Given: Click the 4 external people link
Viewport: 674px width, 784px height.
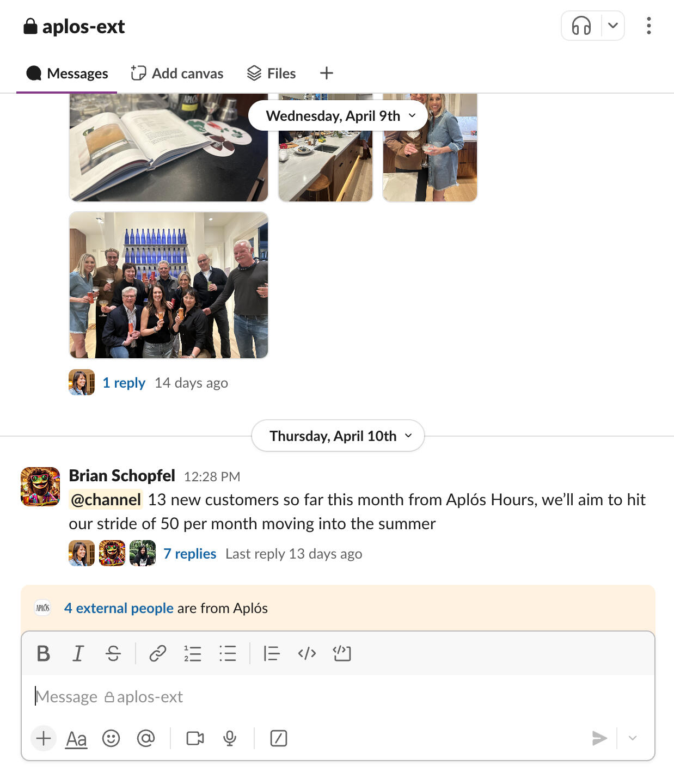Looking at the screenshot, I should click(119, 608).
